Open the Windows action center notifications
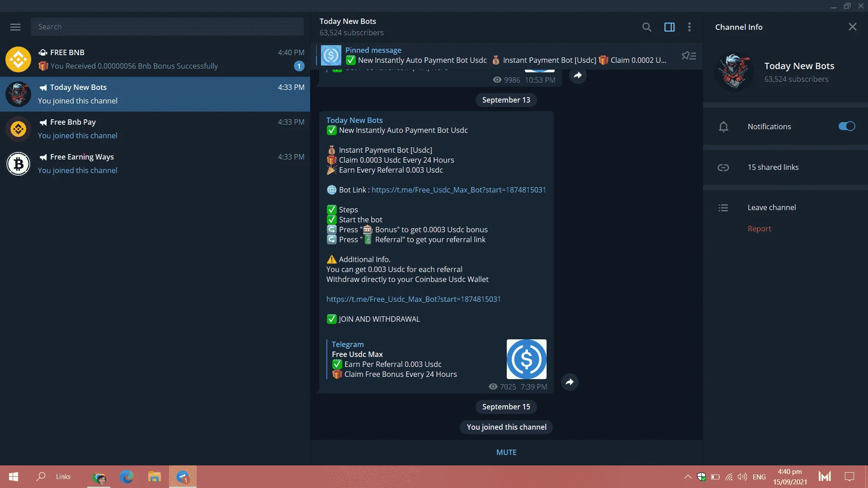 849,477
